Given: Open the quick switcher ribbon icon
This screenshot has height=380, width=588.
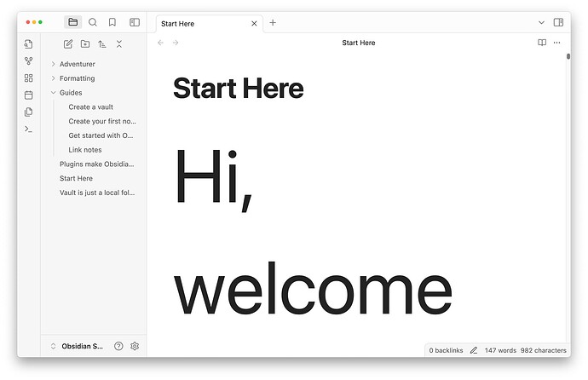Looking at the screenshot, I should [x=28, y=44].
